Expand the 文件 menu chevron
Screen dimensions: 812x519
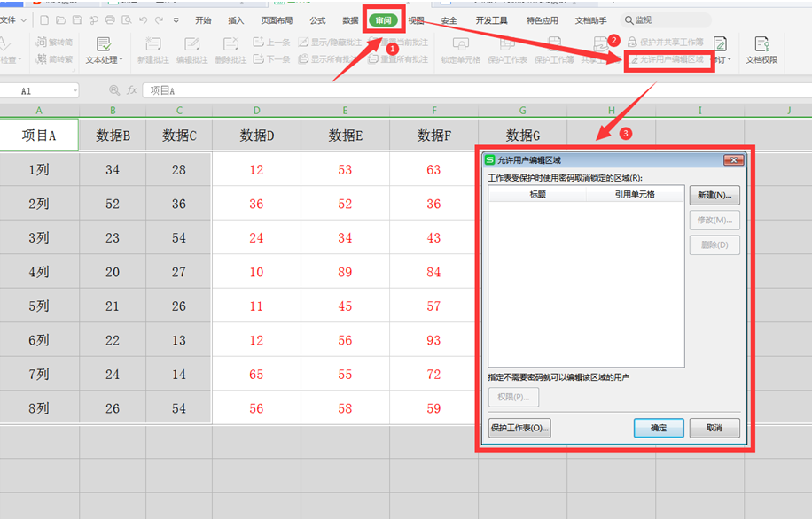point(23,20)
